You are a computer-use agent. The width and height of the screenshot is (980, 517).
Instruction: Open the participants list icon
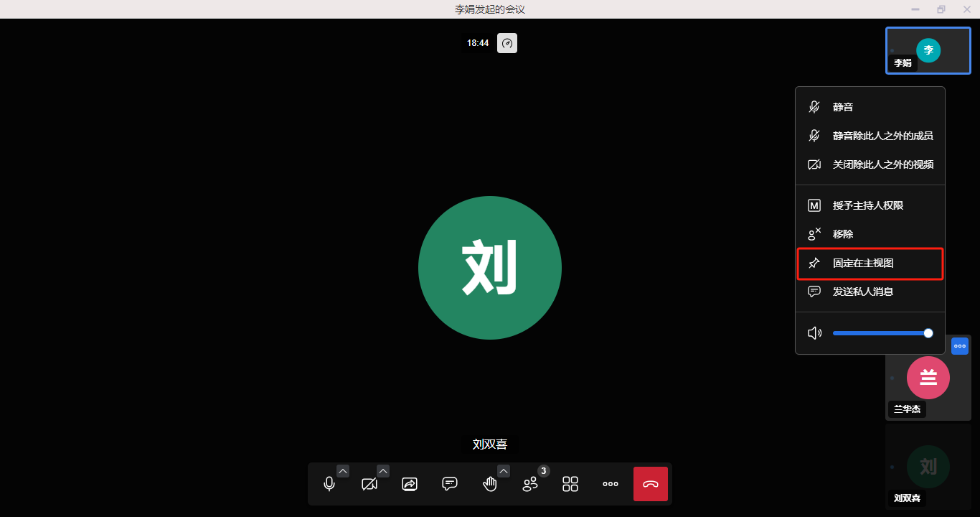[x=530, y=484]
